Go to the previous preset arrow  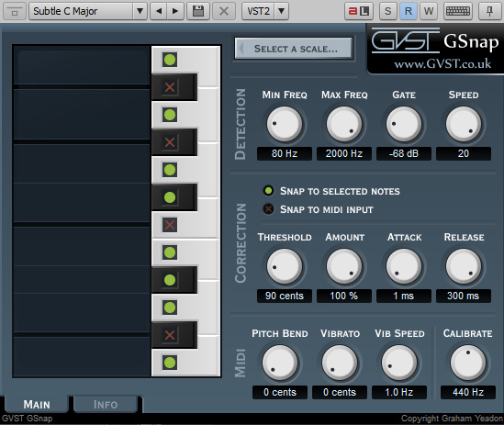(x=159, y=12)
